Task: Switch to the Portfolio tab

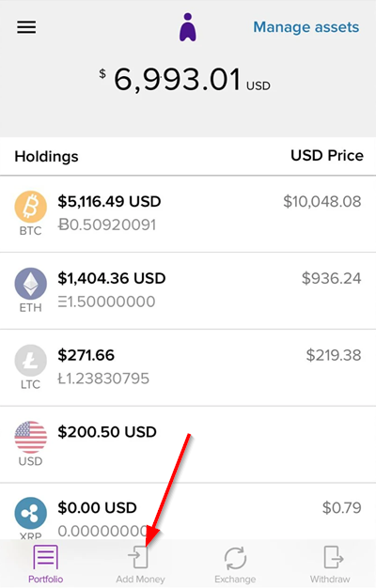Action: click(x=46, y=564)
